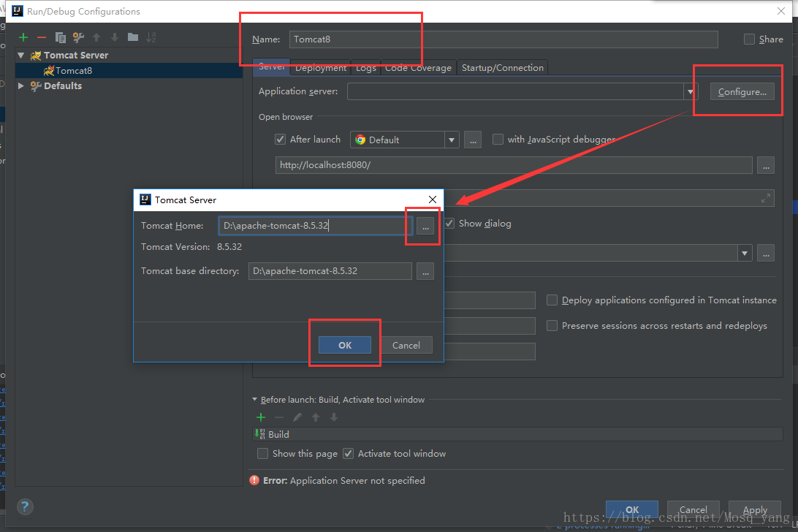Toggle Show dialog checkbox
The width and height of the screenshot is (798, 532).
449,224
